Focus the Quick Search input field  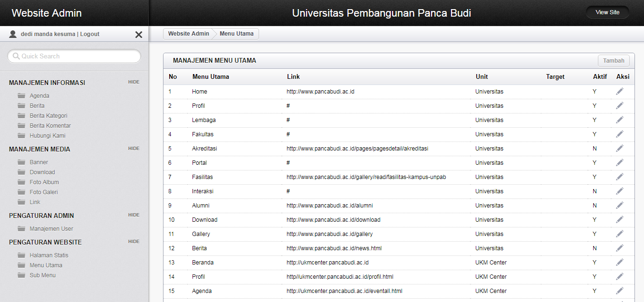pos(78,56)
